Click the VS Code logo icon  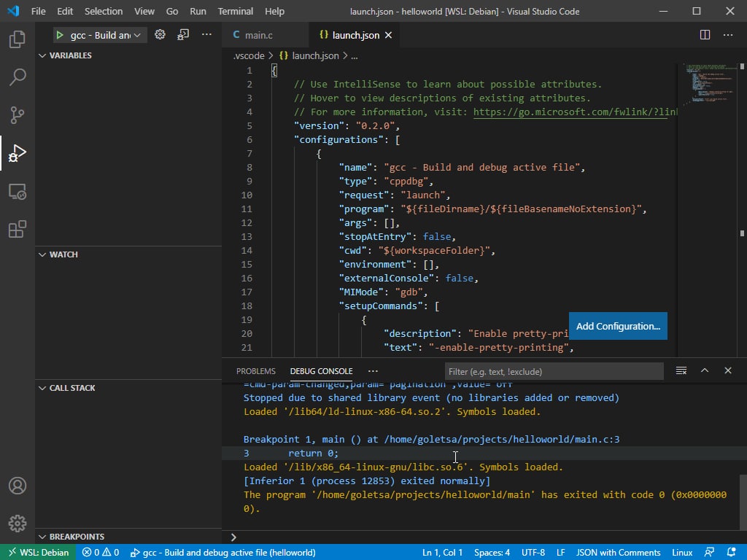(13, 11)
